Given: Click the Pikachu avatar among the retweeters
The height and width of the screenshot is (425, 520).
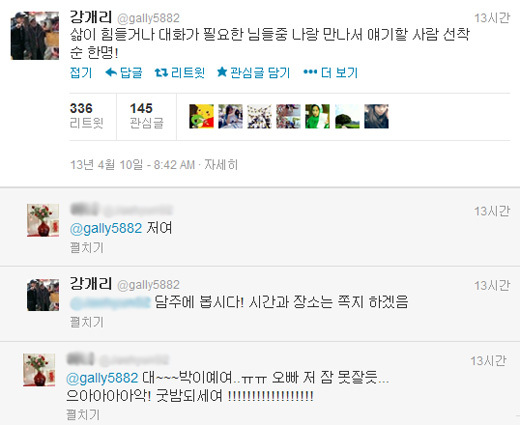Looking at the screenshot, I should click(202, 116).
